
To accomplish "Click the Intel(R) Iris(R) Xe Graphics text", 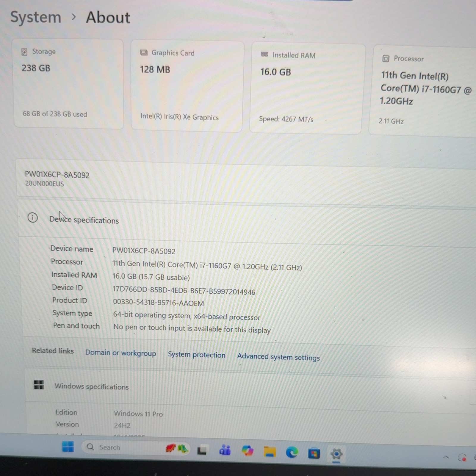I will (x=179, y=117).
